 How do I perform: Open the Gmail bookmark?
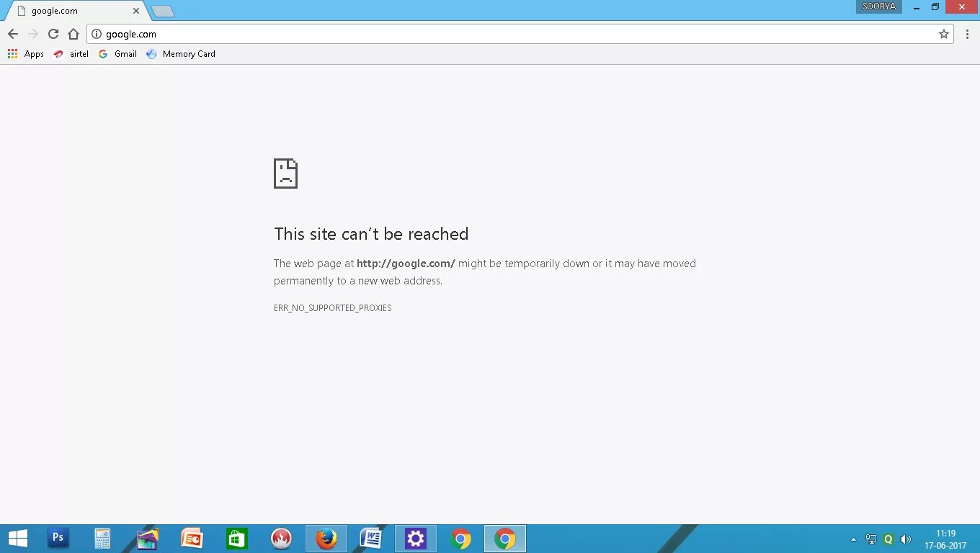point(117,53)
